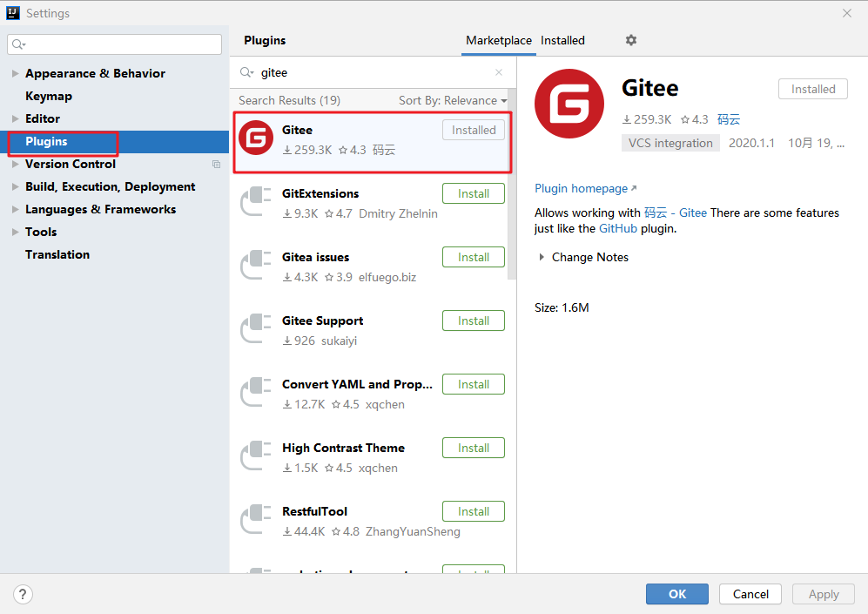868x614 pixels.
Task: Select Plugins in the settings tree
Action: (46, 142)
